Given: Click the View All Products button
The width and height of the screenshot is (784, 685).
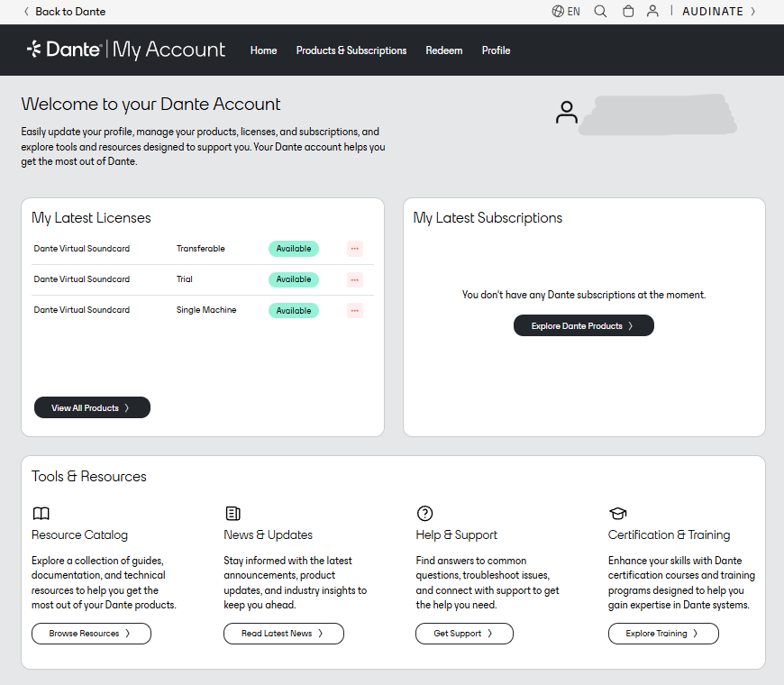Looking at the screenshot, I should tap(92, 407).
